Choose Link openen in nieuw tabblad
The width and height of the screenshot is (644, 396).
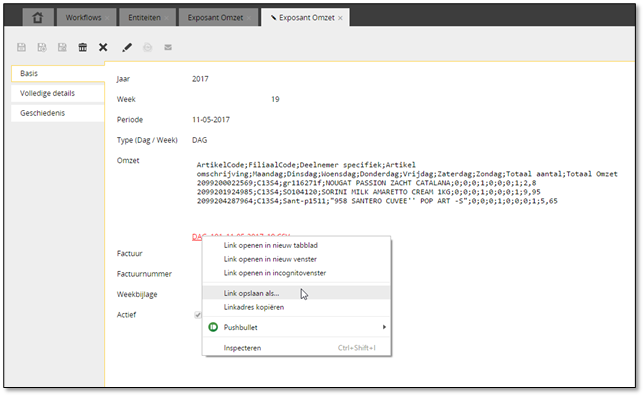tap(296, 245)
